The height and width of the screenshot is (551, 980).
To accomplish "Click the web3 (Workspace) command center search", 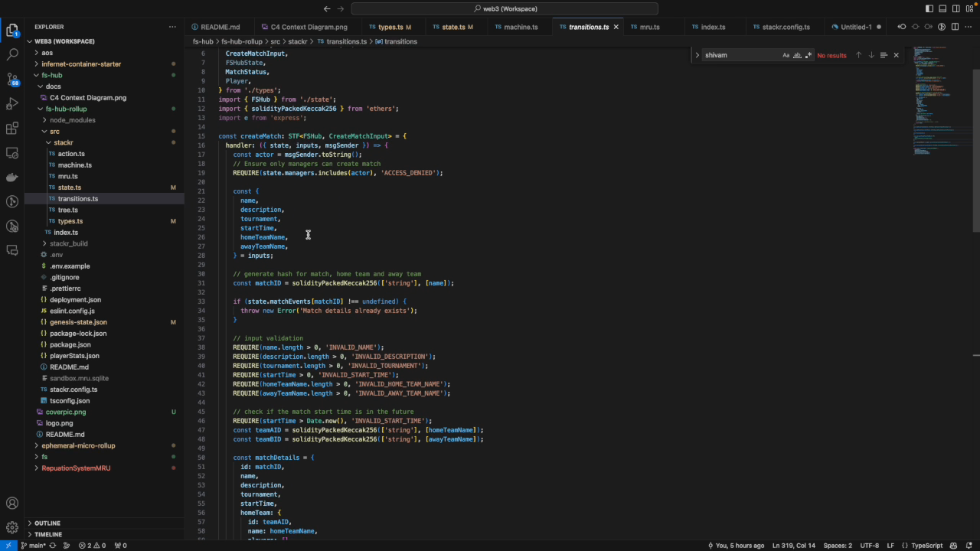I will coord(505,8).
